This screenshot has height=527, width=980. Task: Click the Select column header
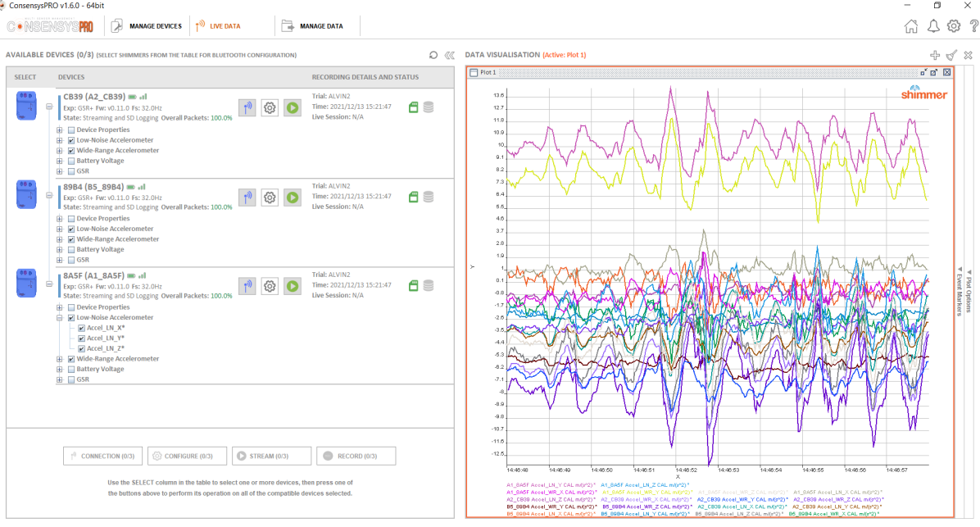(25, 78)
